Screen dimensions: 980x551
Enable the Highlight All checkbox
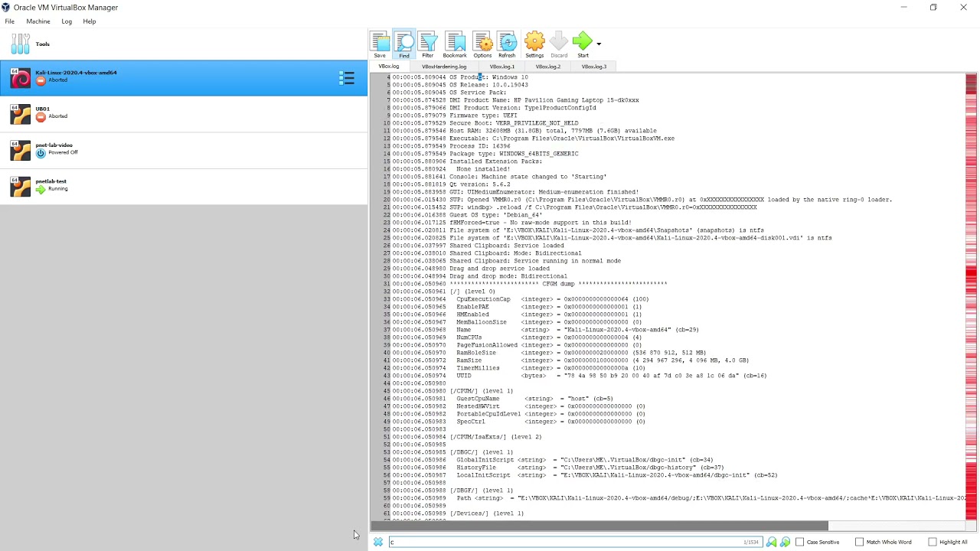coord(933,542)
